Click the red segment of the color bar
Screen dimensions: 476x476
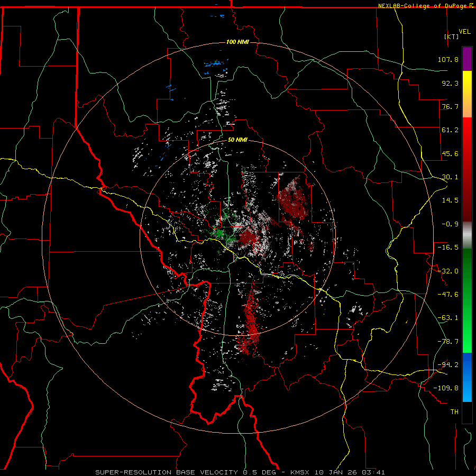tap(467, 169)
